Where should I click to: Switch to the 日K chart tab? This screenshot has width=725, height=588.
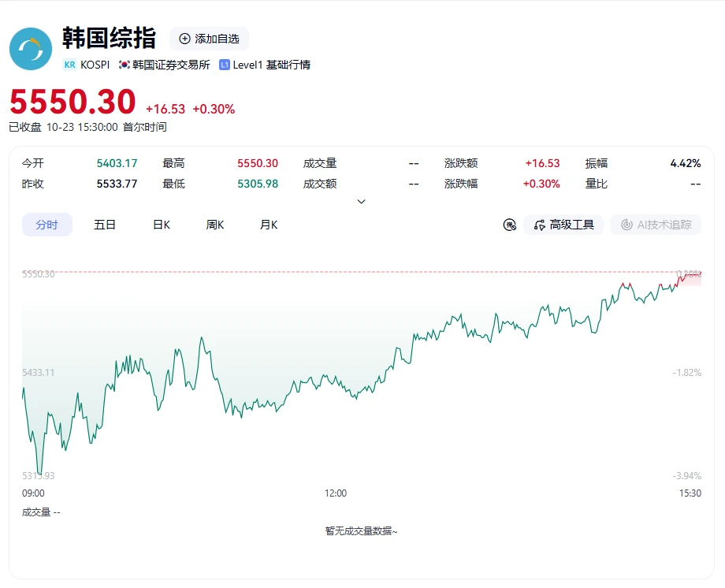162,225
